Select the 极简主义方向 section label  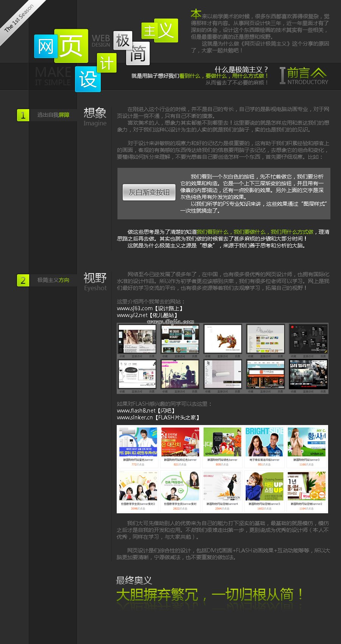click(x=53, y=280)
